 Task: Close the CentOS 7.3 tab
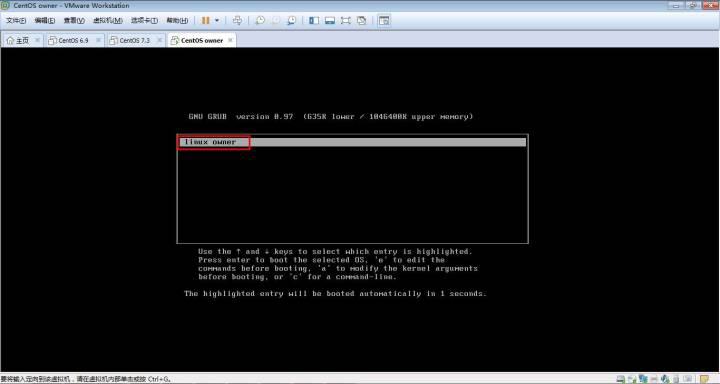pos(159,40)
